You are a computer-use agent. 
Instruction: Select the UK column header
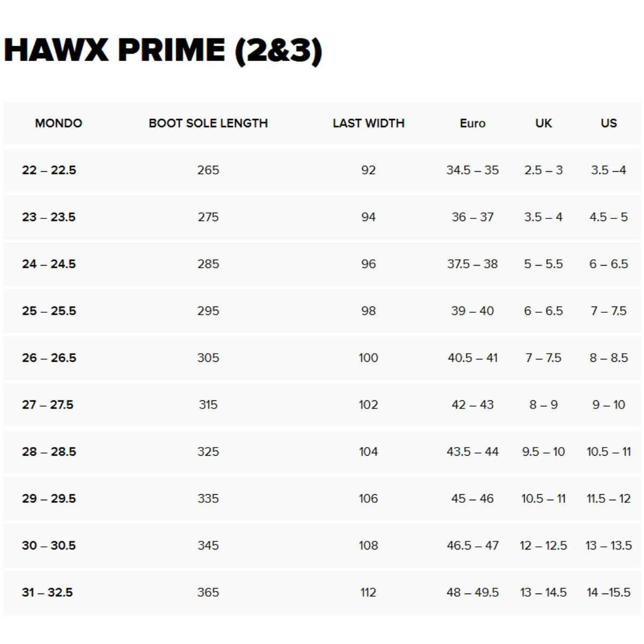click(544, 123)
